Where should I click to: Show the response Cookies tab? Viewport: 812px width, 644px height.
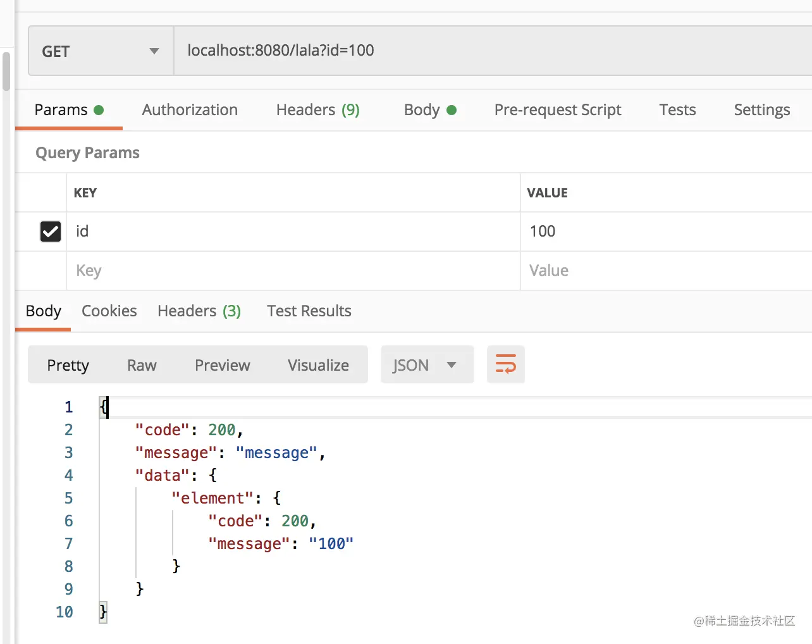coord(109,311)
